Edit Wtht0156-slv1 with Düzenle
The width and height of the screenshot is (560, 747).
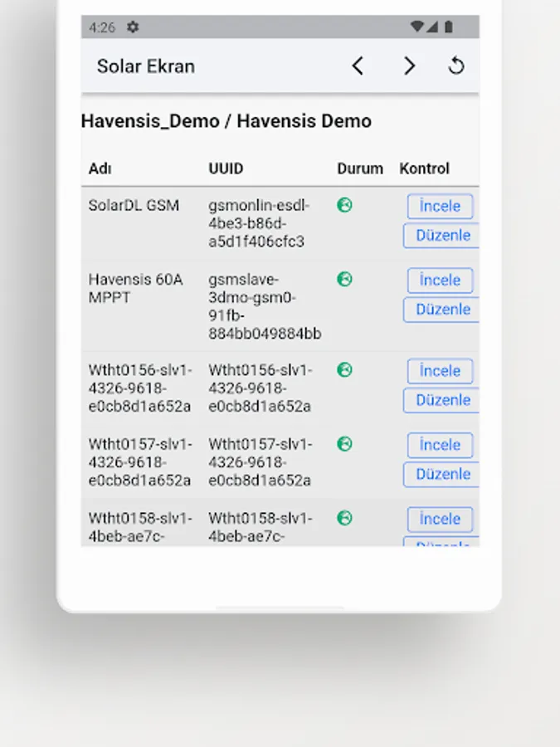point(441,400)
